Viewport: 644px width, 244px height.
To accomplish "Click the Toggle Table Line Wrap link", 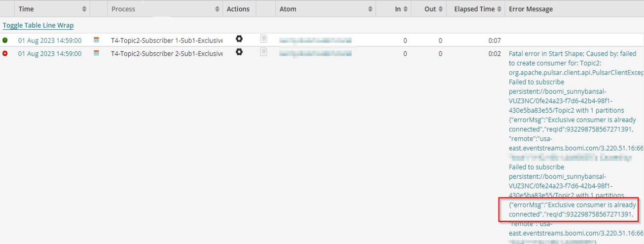I will [38, 25].
